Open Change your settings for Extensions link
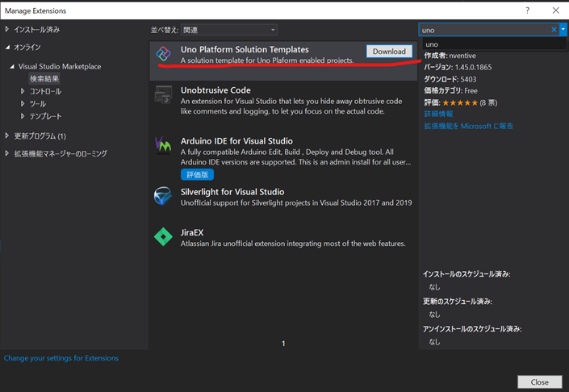This screenshot has width=569, height=392. point(61,358)
